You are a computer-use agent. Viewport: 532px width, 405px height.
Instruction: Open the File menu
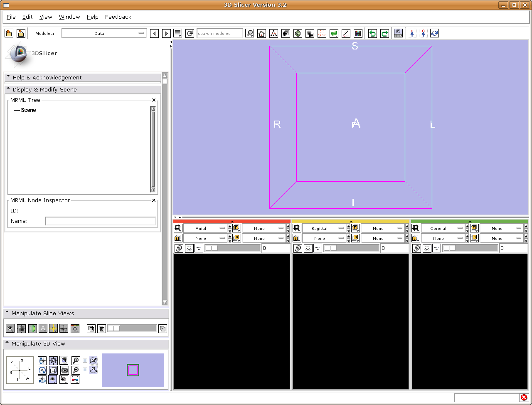(11, 17)
